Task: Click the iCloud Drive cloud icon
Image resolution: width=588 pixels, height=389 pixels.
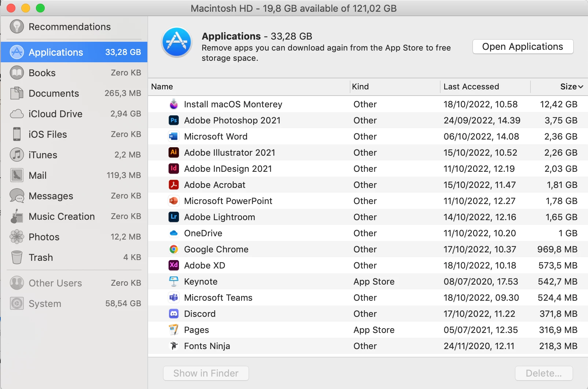Action: coord(17,114)
